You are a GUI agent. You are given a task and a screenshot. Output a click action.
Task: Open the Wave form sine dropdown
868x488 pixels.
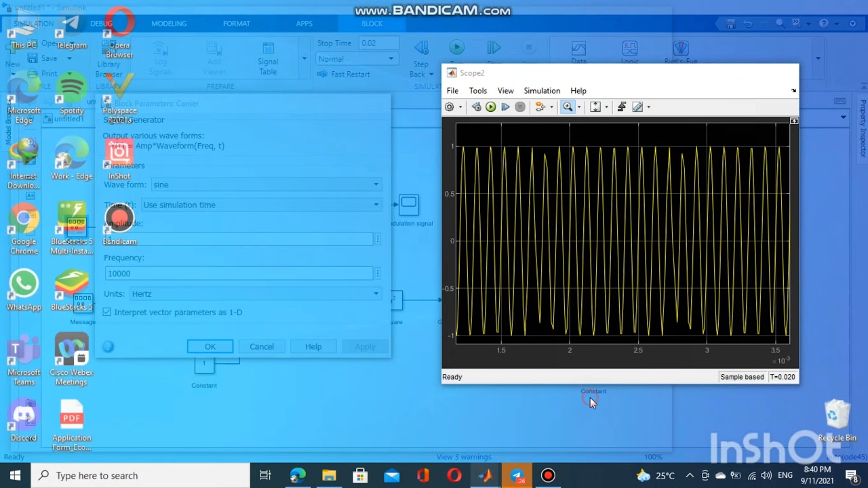pyautogui.click(x=266, y=184)
